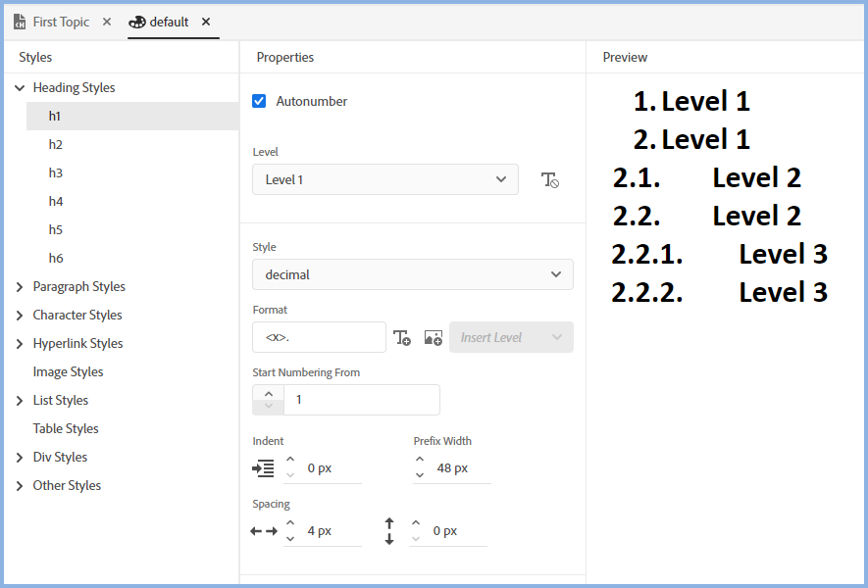
Task: Expand the Paragraph Styles group
Action: coord(20,287)
